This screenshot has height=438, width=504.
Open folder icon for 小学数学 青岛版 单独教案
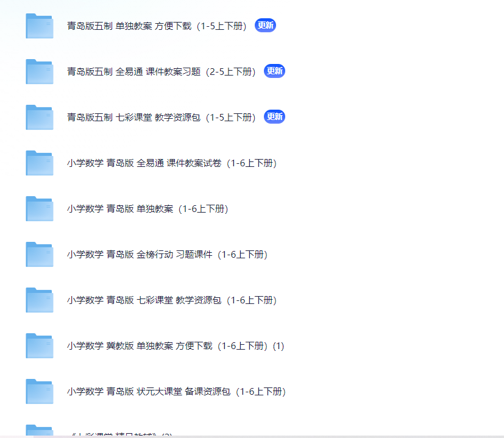(x=40, y=208)
